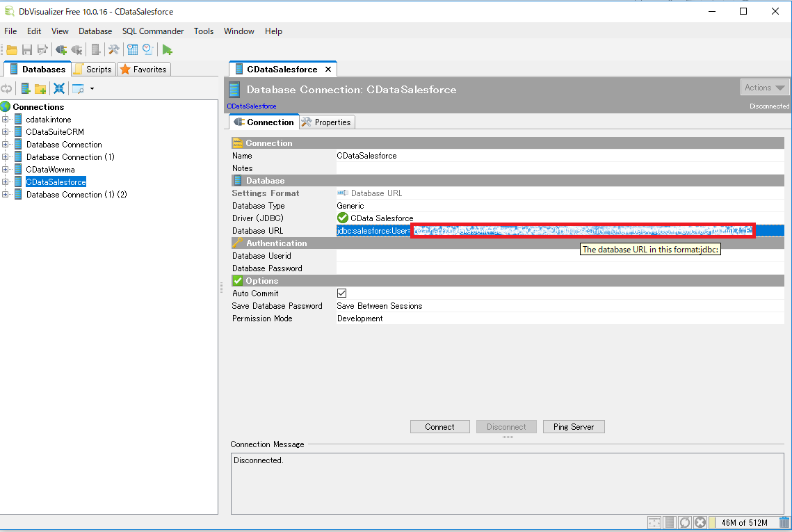Expand the cdatakintone connection node
This screenshot has height=532, width=792.
point(5,119)
